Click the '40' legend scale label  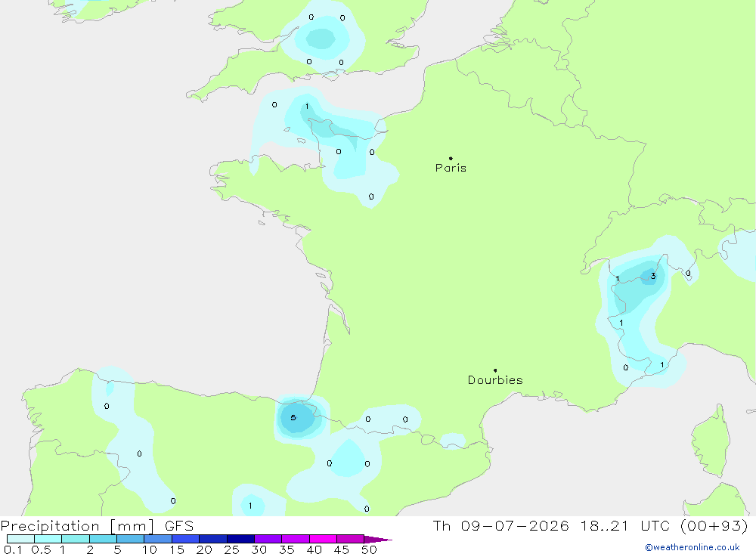(x=314, y=549)
